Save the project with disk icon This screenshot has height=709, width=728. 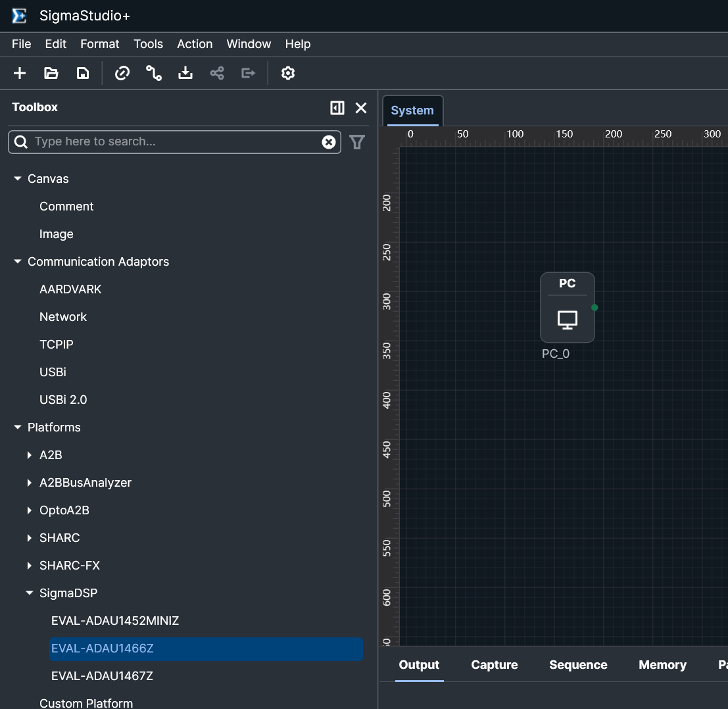83,74
